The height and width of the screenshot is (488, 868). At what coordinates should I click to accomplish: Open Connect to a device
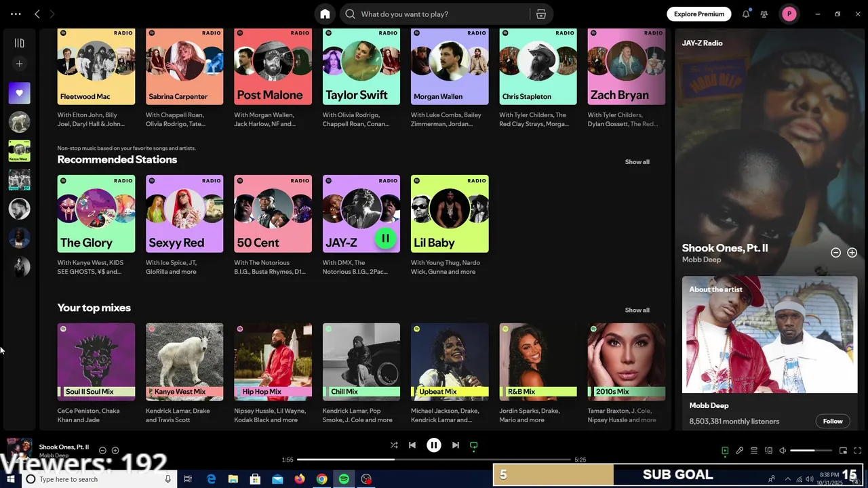point(768,451)
